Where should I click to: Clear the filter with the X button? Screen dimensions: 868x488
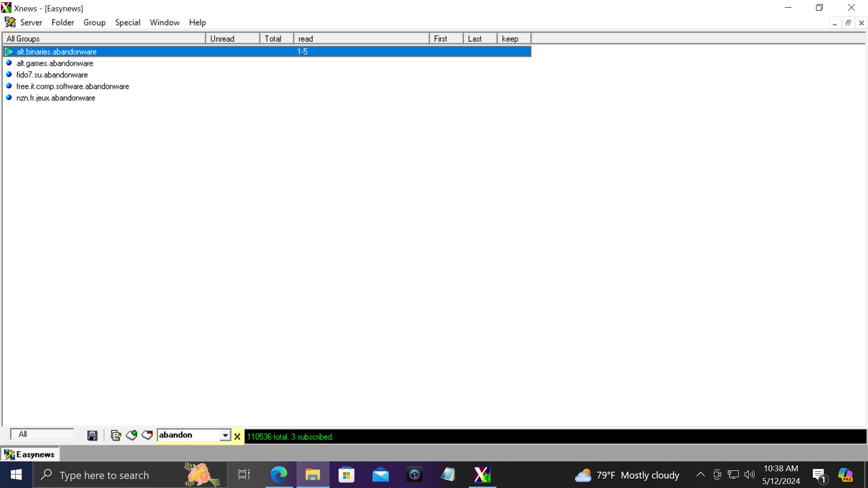tap(237, 436)
